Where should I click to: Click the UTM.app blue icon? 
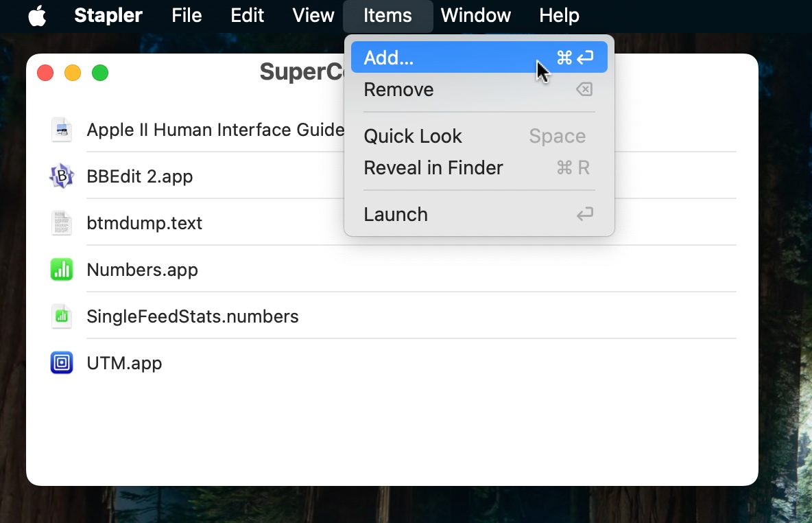pyautogui.click(x=62, y=362)
